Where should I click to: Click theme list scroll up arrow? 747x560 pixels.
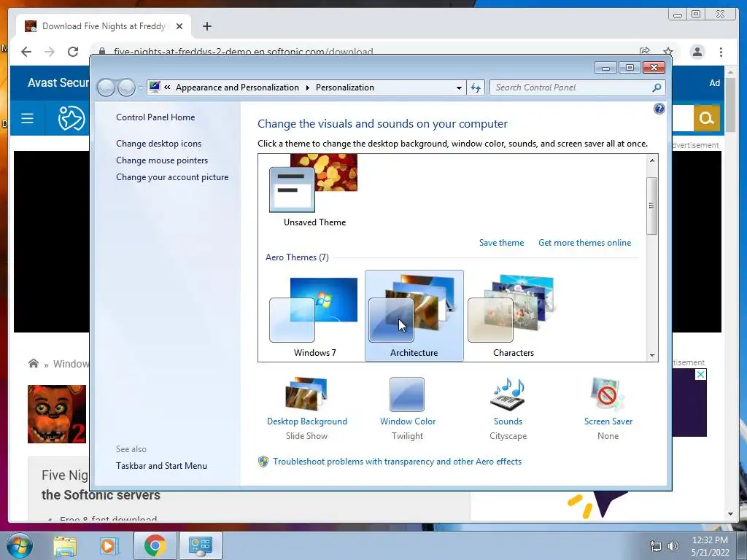(x=652, y=160)
